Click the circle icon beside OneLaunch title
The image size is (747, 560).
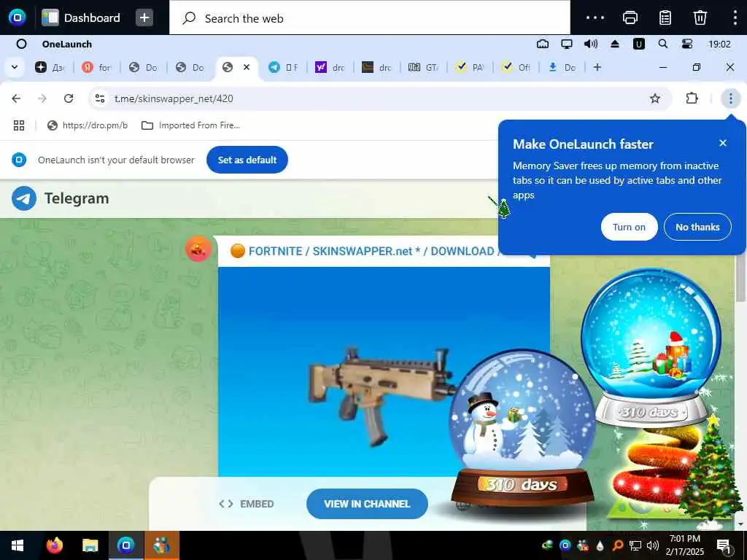tap(21, 44)
